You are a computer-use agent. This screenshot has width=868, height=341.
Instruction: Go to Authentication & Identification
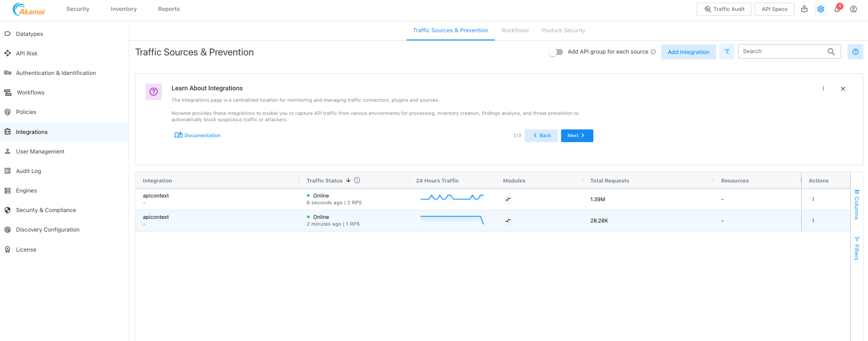click(x=55, y=73)
